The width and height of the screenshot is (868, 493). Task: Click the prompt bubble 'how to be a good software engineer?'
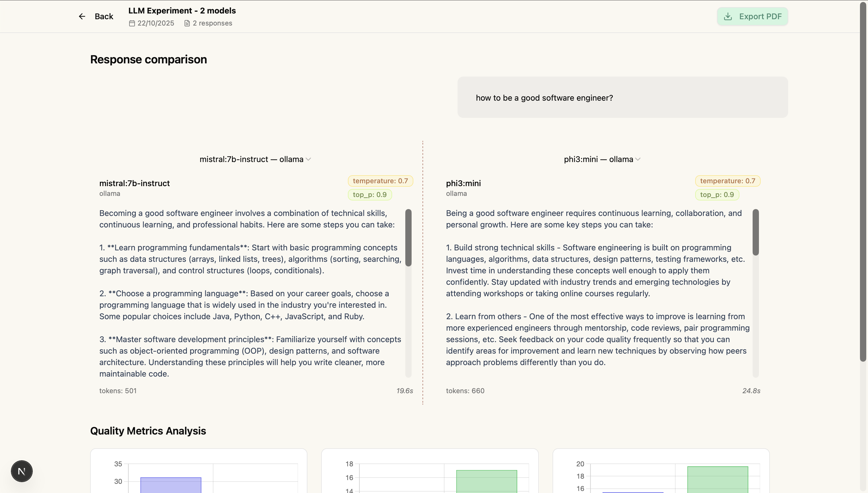click(622, 98)
